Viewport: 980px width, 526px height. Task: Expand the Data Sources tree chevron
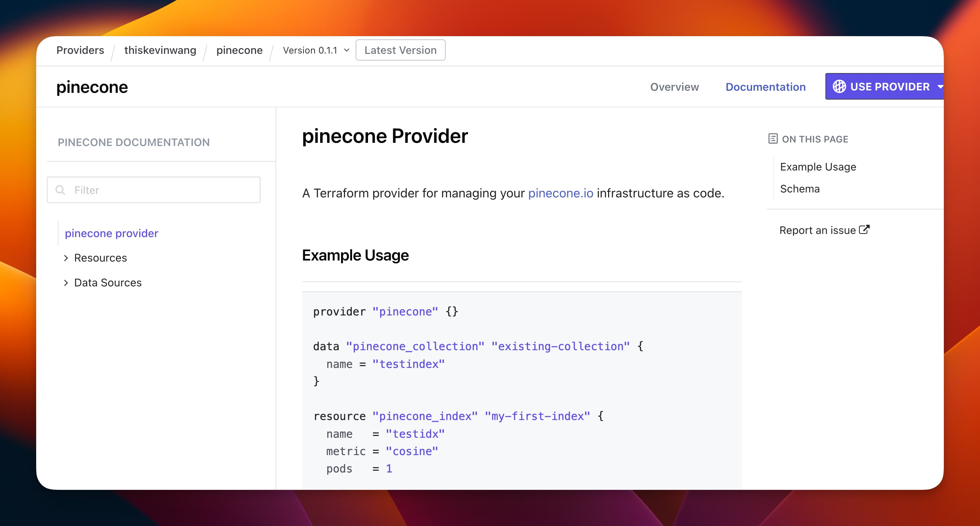click(66, 282)
